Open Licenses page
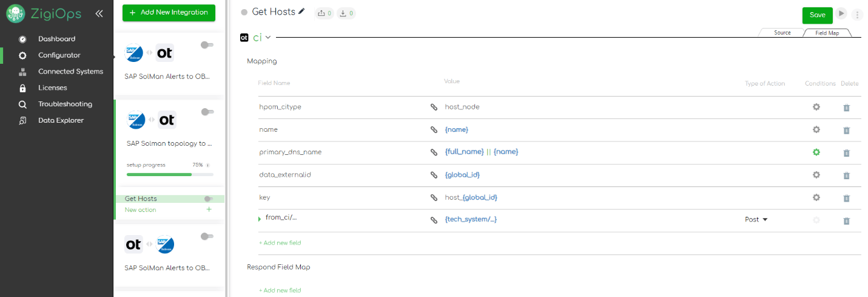868x297 pixels. point(52,88)
